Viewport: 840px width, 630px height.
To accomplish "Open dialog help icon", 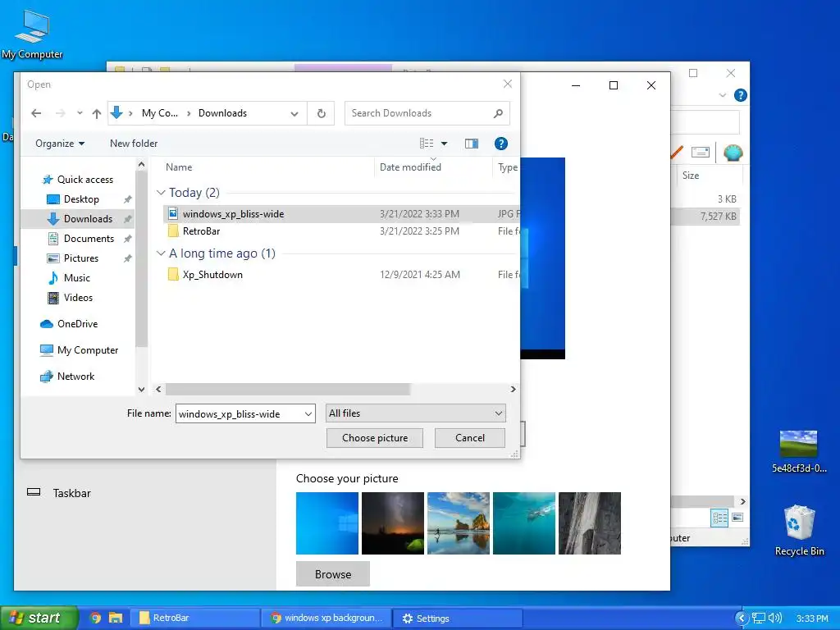I will [501, 144].
